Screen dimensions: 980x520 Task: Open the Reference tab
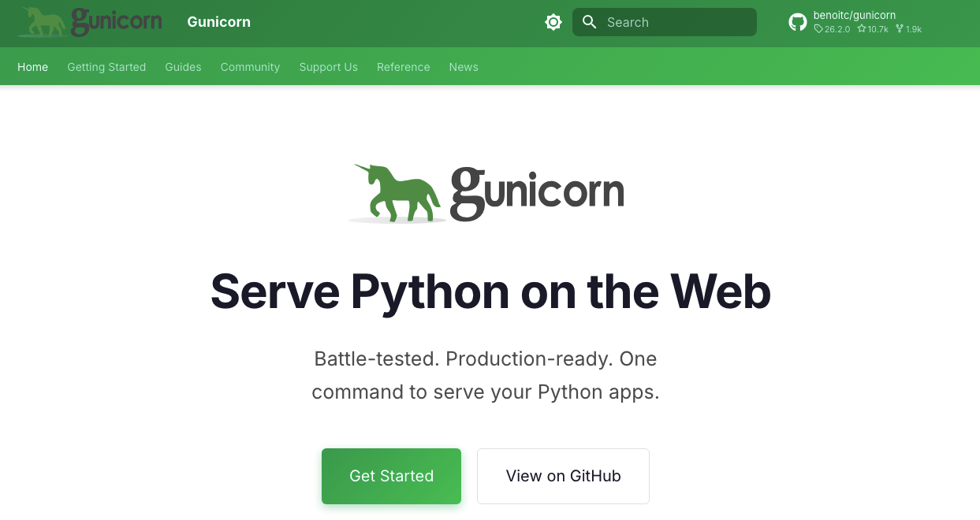pos(404,67)
